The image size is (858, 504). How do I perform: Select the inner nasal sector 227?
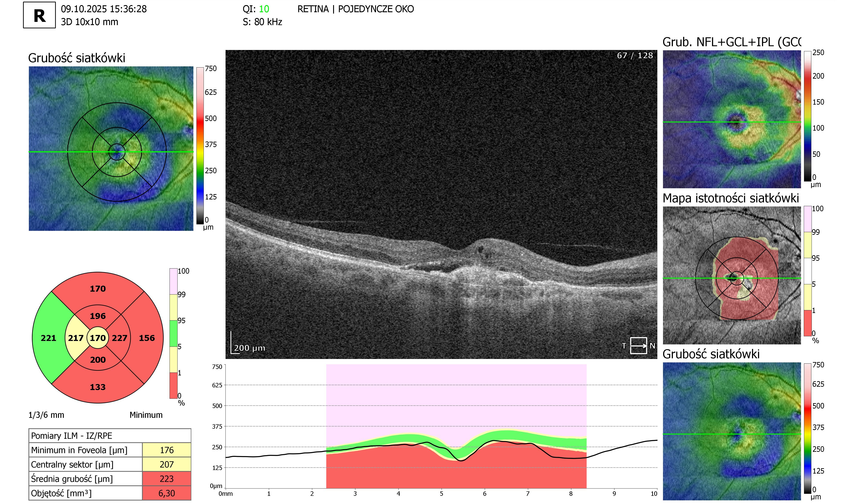pos(120,338)
